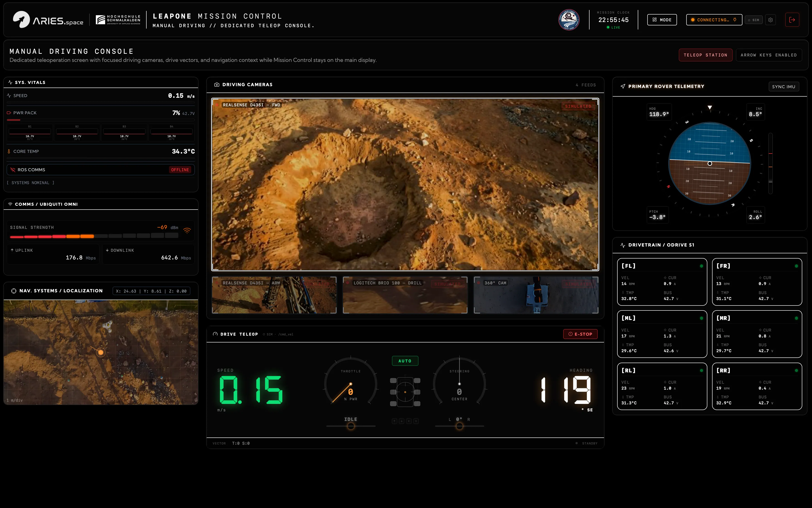This screenshot has height=508, width=812.
Task: Click the down arrow drive key
Action: tap(402, 421)
